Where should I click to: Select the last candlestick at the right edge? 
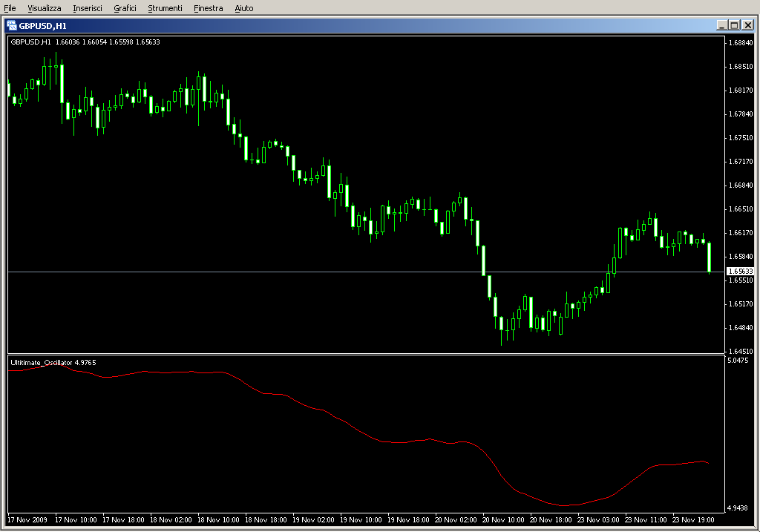pyautogui.click(x=709, y=257)
